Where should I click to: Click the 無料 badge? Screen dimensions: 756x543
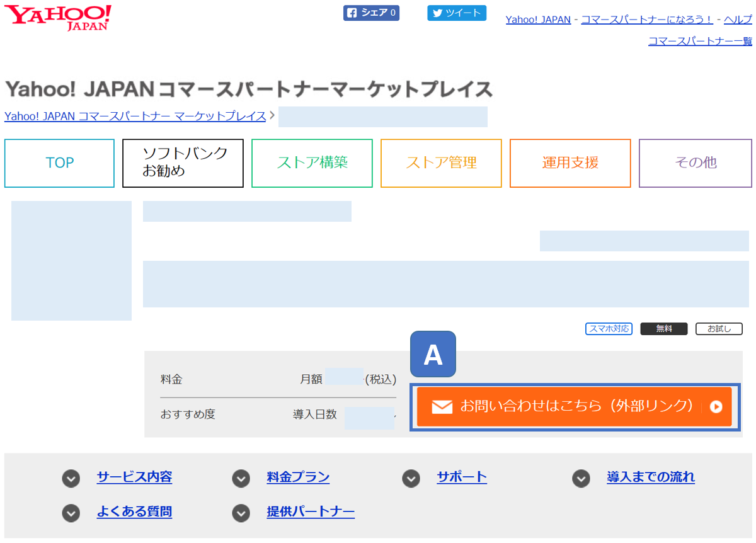[x=664, y=329]
